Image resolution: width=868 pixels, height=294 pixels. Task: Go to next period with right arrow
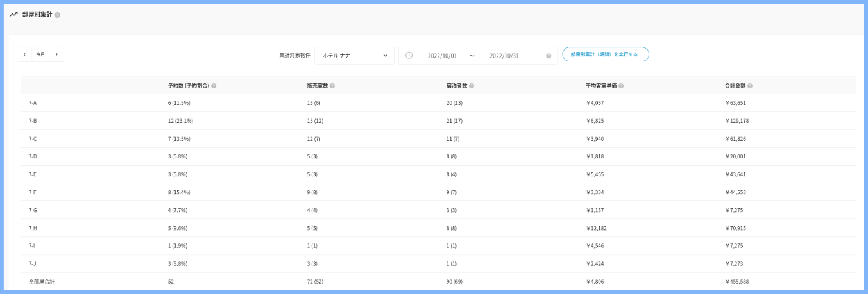[x=56, y=54]
